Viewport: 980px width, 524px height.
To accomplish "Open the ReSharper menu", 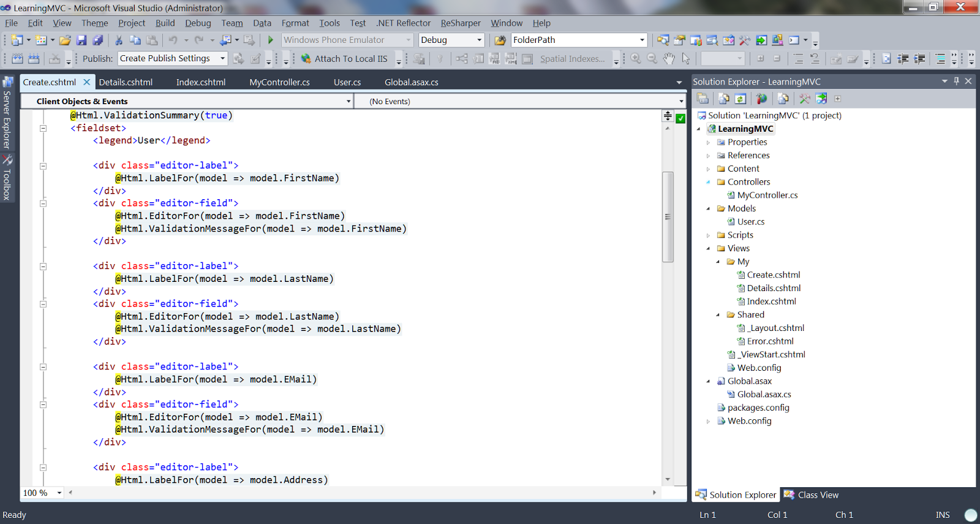I will (x=461, y=23).
